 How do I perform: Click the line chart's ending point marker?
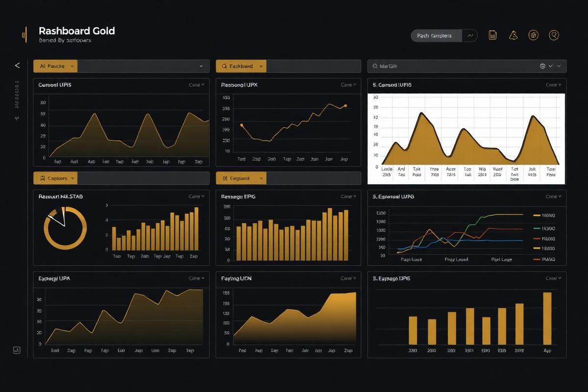point(345,105)
